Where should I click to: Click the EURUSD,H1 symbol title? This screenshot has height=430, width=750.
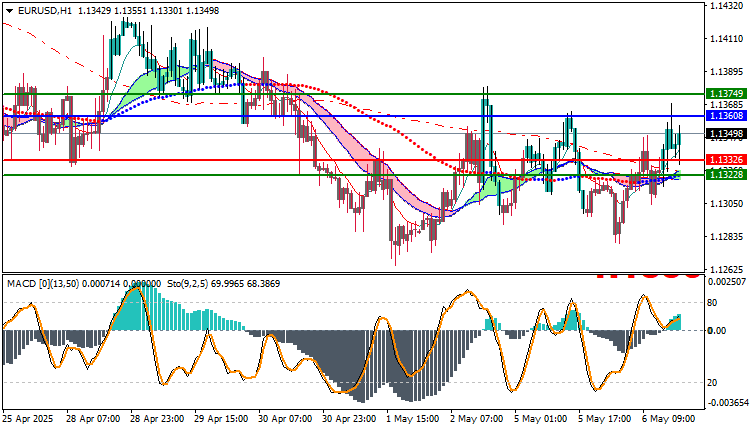[45, 11]
